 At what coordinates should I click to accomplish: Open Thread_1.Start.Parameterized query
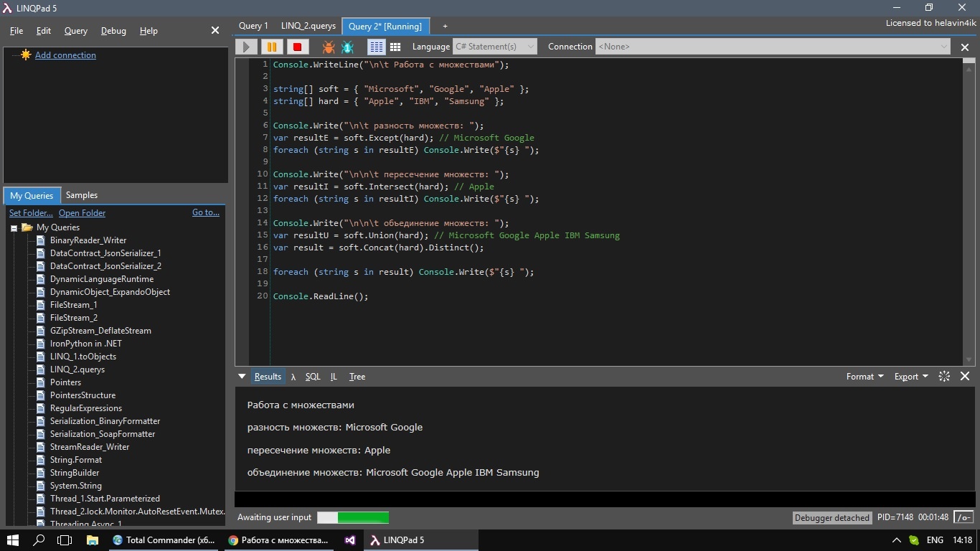click(105, 499)
